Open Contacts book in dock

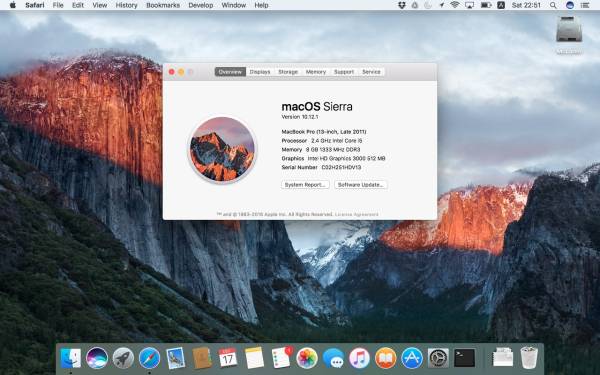pyautogui.click(x=202, y=359)
